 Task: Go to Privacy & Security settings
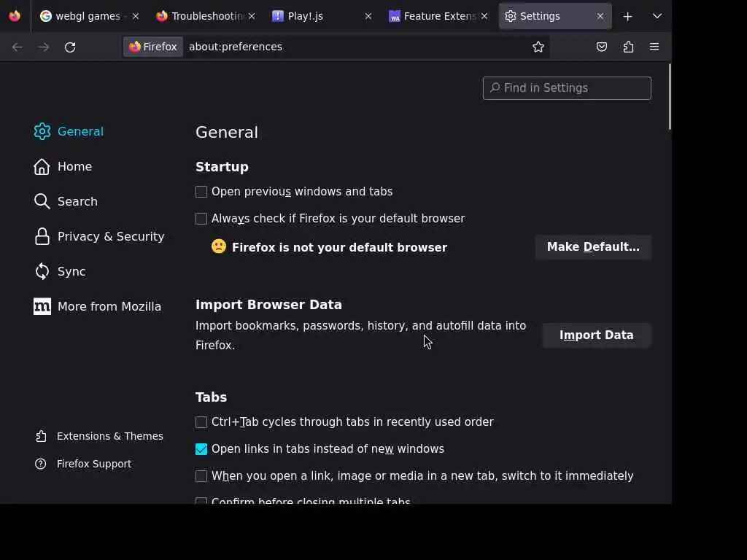pos(110,236)
